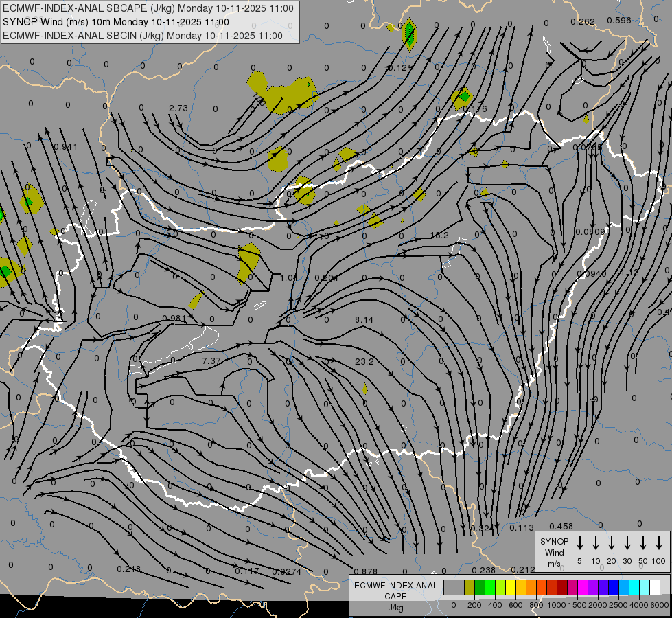
Task: Click the map value 0.113
Action: (x=522, y=527)
